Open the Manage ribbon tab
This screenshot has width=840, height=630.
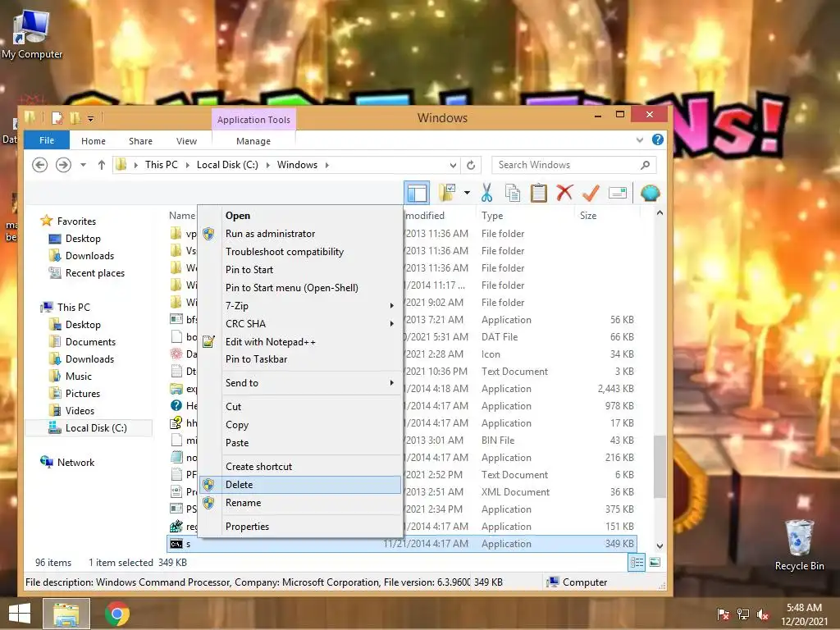(253, 141)
